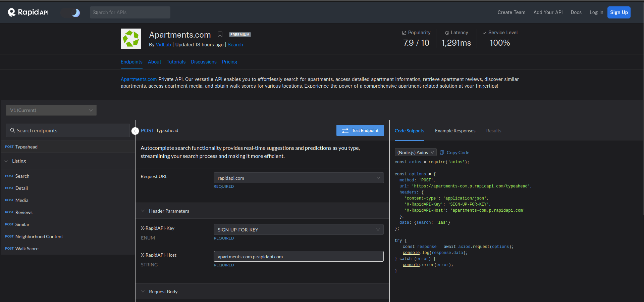Click the 100% service level value
The height and width of the screenshot is (302, 644).
[x=500, y=43]
